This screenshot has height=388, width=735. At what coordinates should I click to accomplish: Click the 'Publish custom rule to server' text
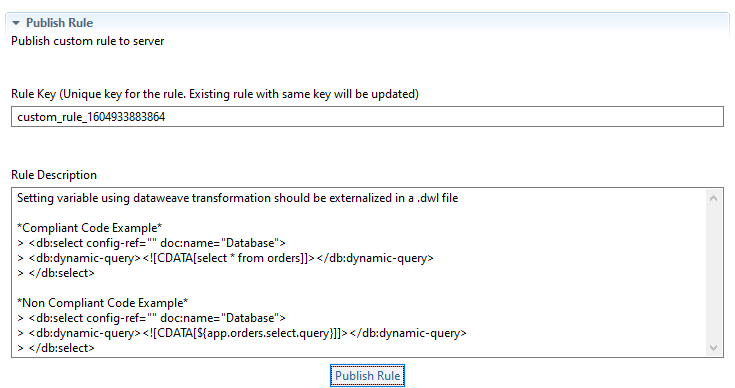point(88,41)
